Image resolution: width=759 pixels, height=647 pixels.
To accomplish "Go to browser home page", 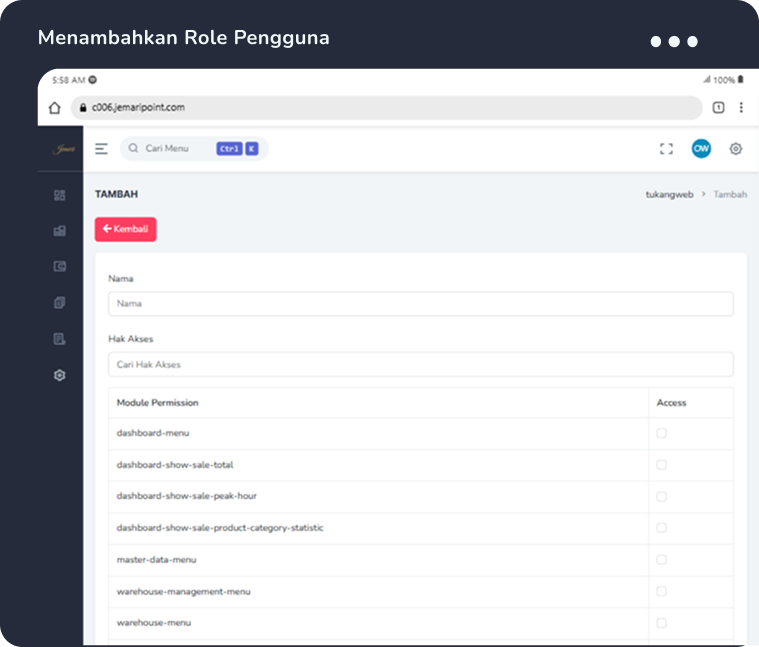I will pyautogui.click(x=55, y=108).
